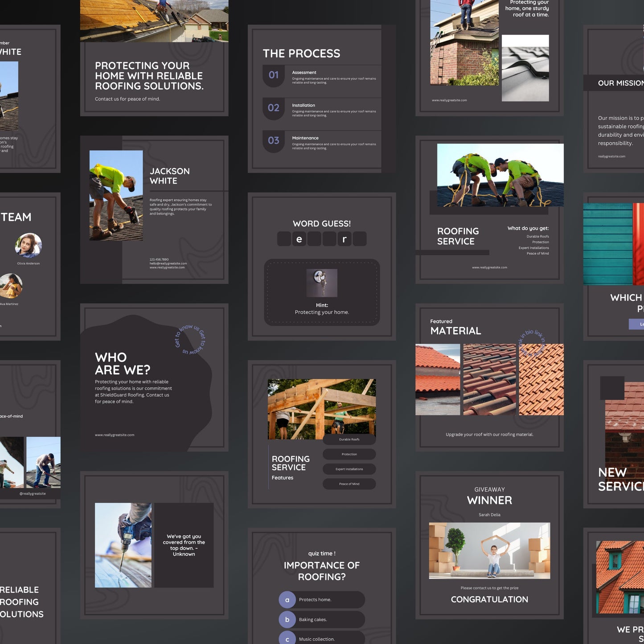Select the "Peace of Mind" feature pill
644x644 pixels.
tap(349, 484)
